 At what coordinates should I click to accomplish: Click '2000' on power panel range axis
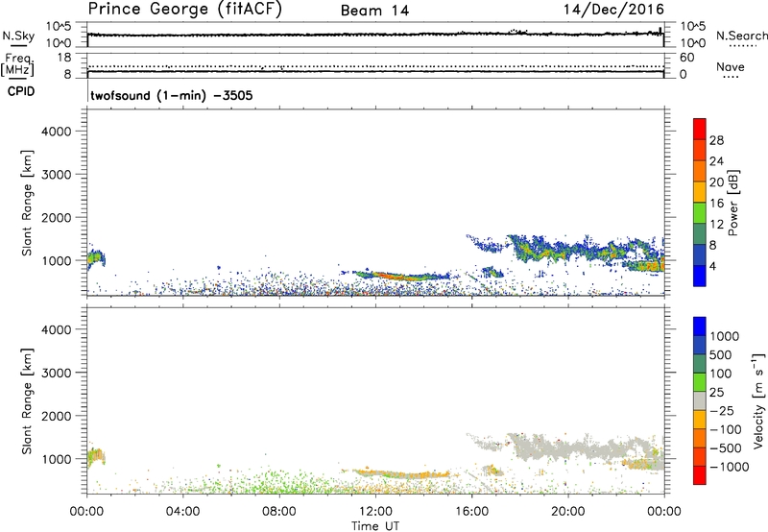coord(57,217)
